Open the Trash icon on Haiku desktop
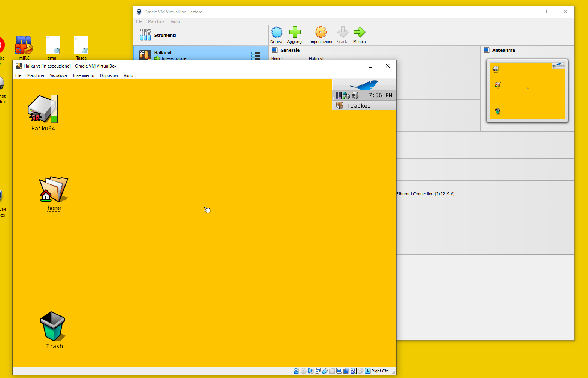 (53, 330)
